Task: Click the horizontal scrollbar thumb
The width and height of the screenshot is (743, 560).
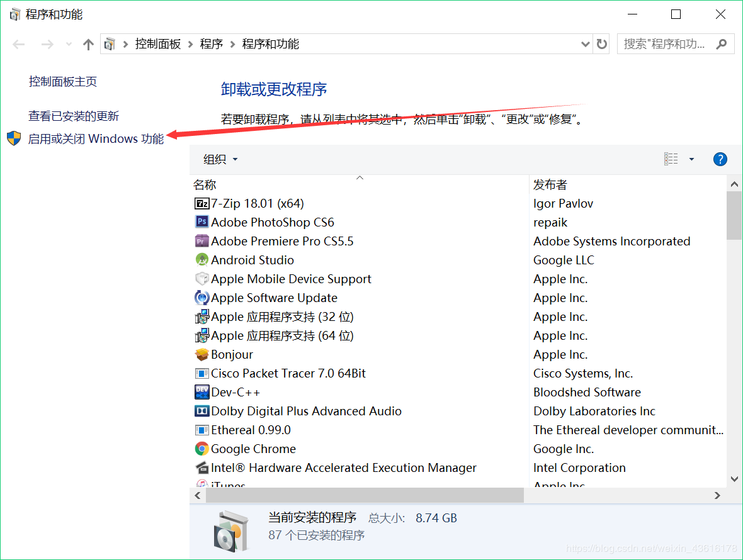Action: pyautogui.click(x=365, y=496)
